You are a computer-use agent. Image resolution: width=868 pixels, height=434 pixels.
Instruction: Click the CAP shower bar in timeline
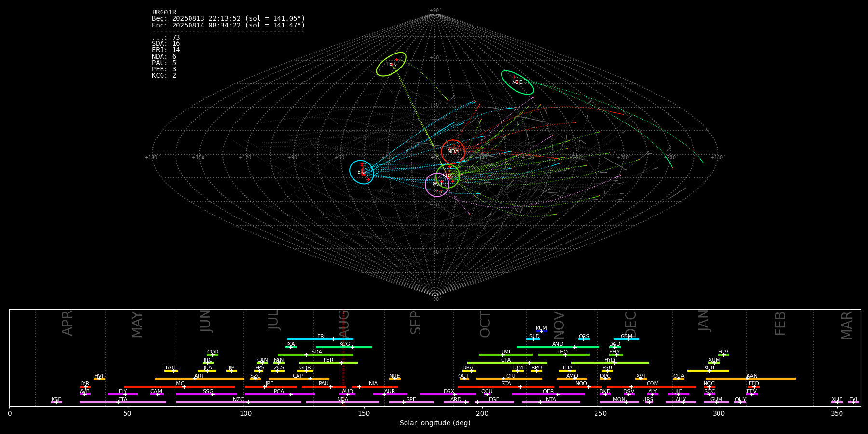tap(299, 379)
